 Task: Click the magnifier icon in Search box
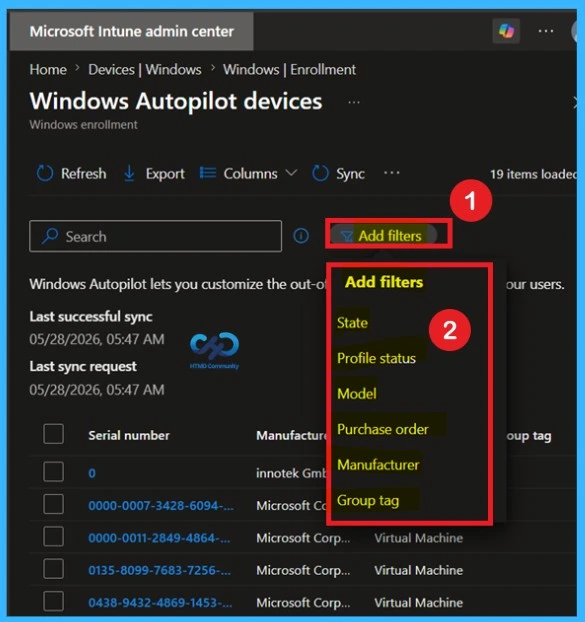point(50,236)
